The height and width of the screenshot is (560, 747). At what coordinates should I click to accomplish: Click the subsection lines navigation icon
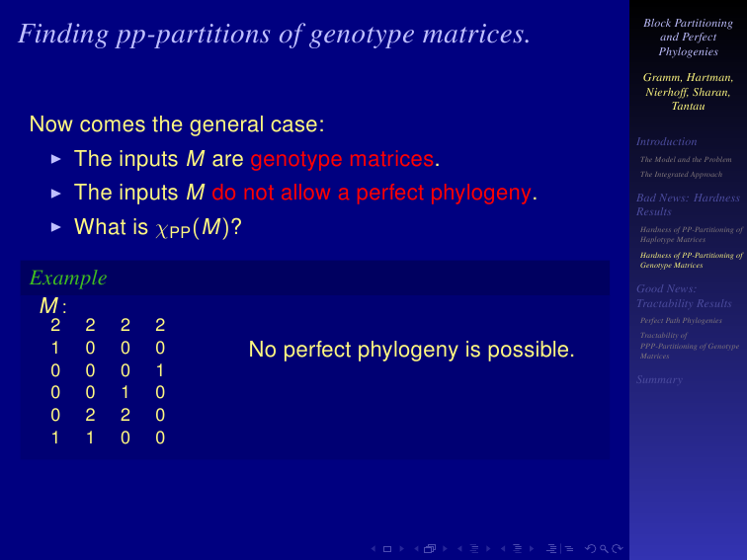pyautogui.click(x=474, y=548)
